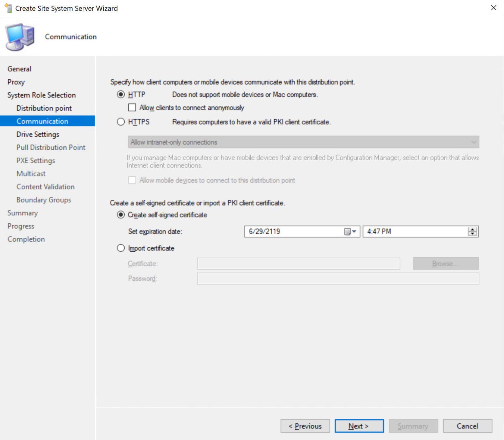
Task: Choose Create self-signed certificate option
Action: [x=121, y=215]
